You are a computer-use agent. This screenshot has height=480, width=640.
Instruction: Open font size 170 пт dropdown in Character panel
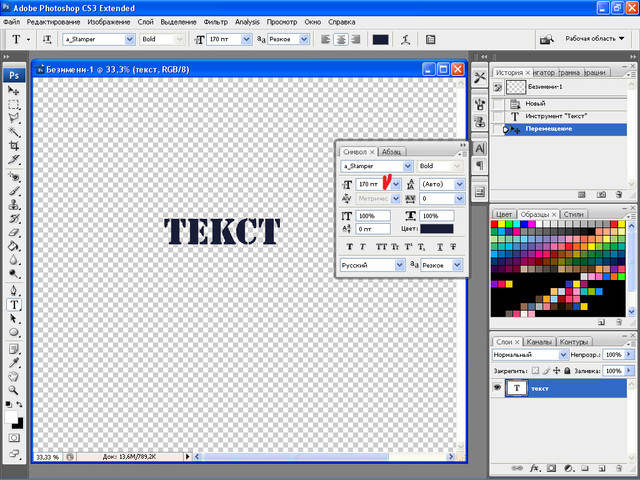tap(396, 184)
